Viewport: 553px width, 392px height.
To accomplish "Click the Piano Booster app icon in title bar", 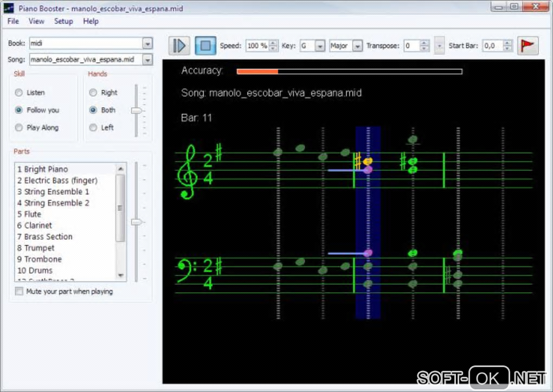I will (9, 8).
